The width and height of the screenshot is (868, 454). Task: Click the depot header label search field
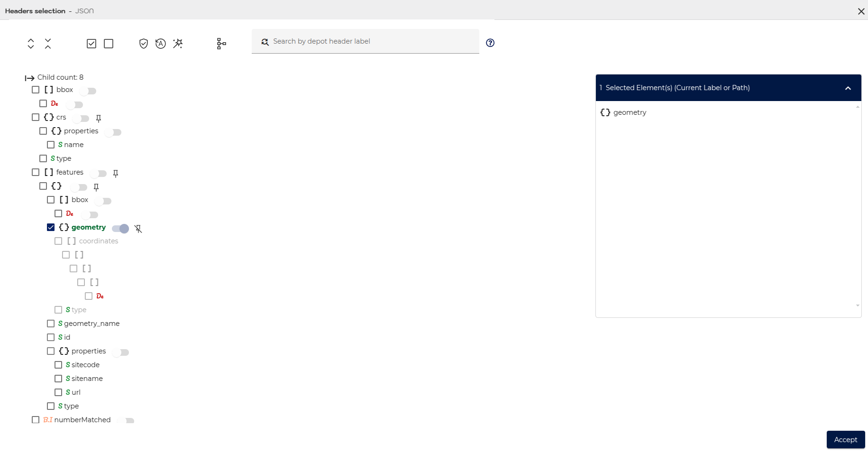pyautogui.click(x=365, y=41)
